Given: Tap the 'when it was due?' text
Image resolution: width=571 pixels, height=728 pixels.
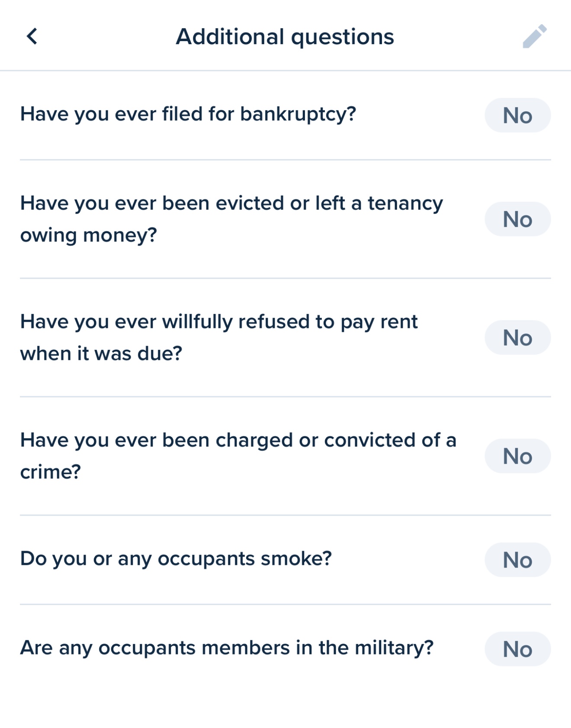Looking at the screenshot, I should [x=101, y=354].
